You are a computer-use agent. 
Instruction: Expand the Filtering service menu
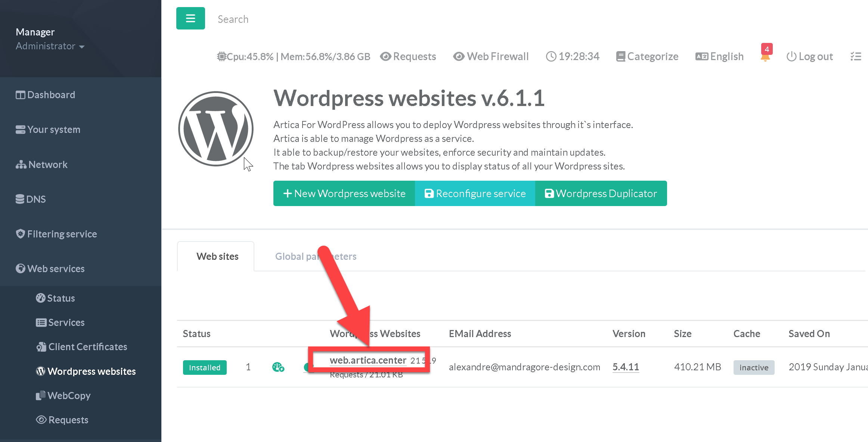coord(62,234)
